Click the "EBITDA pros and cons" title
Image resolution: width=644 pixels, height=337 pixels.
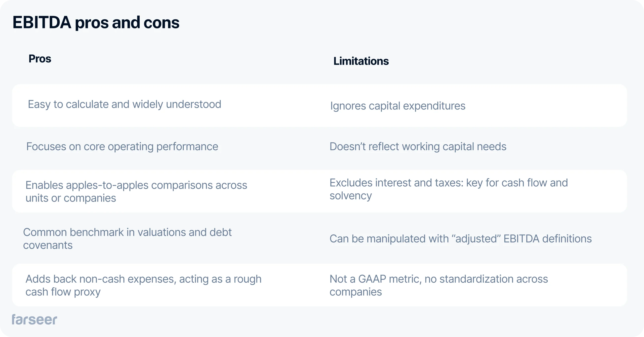(96, 22)
